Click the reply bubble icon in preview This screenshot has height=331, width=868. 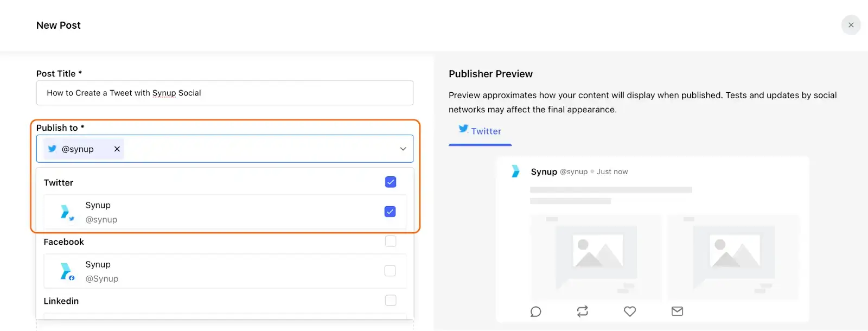[x=535, y=311]
